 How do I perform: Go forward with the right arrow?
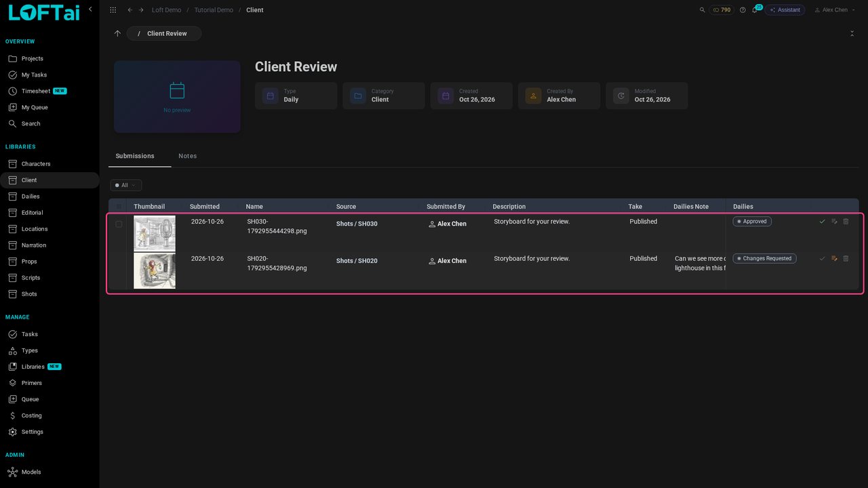coord(141,10)
